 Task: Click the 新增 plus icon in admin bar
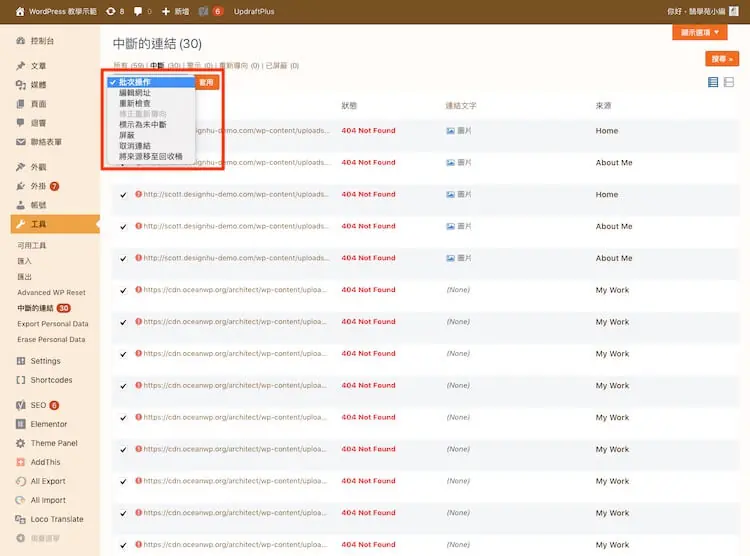pos(165,11)
